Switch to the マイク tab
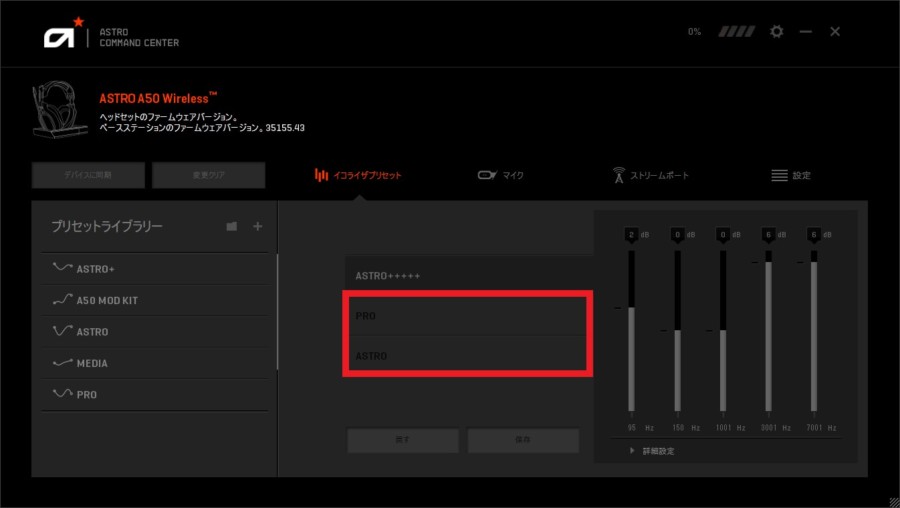Screen dimensions: 900x508 pyautogui.click(x=501, y=175)
